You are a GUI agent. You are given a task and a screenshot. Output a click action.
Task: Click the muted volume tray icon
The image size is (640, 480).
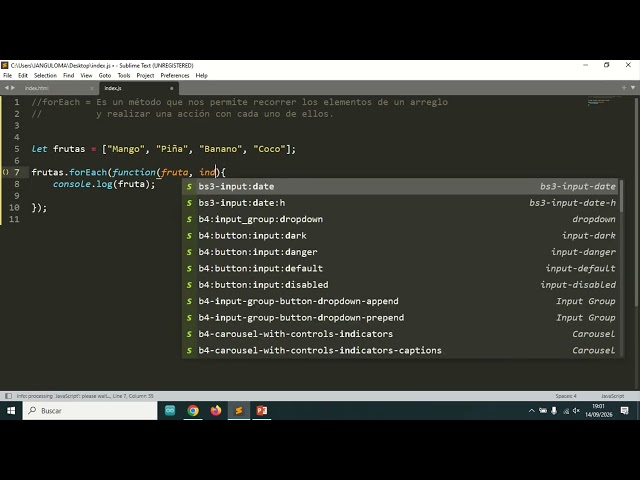[x=576, y=411]
